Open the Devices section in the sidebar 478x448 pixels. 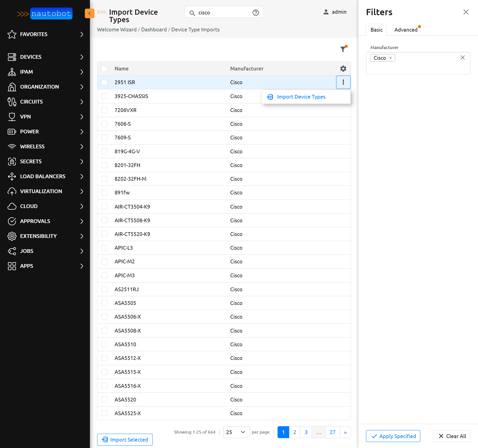pos(12,57)
